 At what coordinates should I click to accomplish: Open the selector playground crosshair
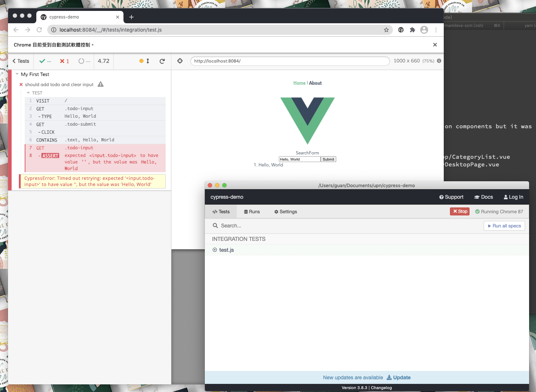(180, 61)
